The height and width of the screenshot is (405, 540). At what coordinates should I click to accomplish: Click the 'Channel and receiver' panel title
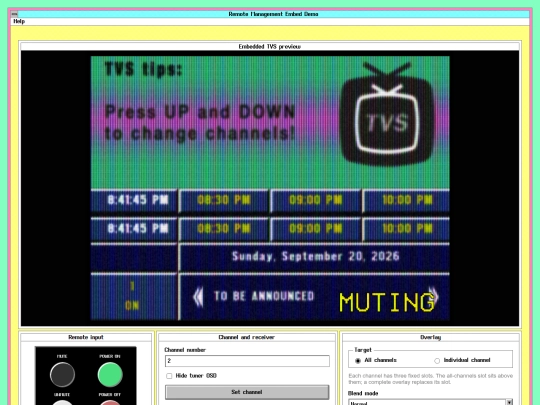pyautogui.click(x=247, y=337)
